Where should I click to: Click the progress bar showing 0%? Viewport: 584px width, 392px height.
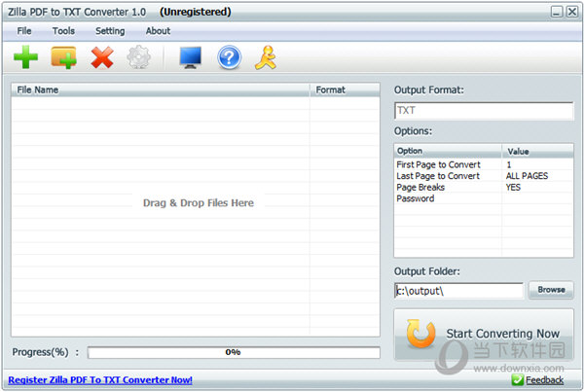[x=234, y=352]
